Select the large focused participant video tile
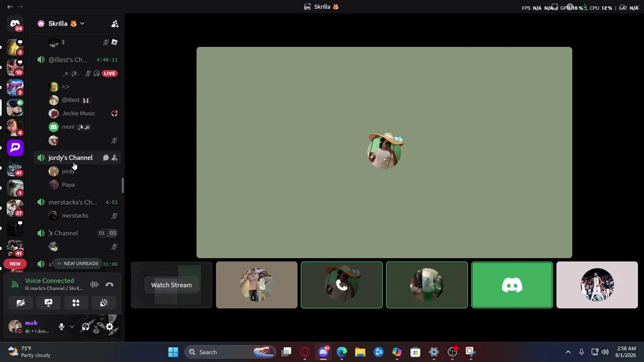 [x=384, y=152]
